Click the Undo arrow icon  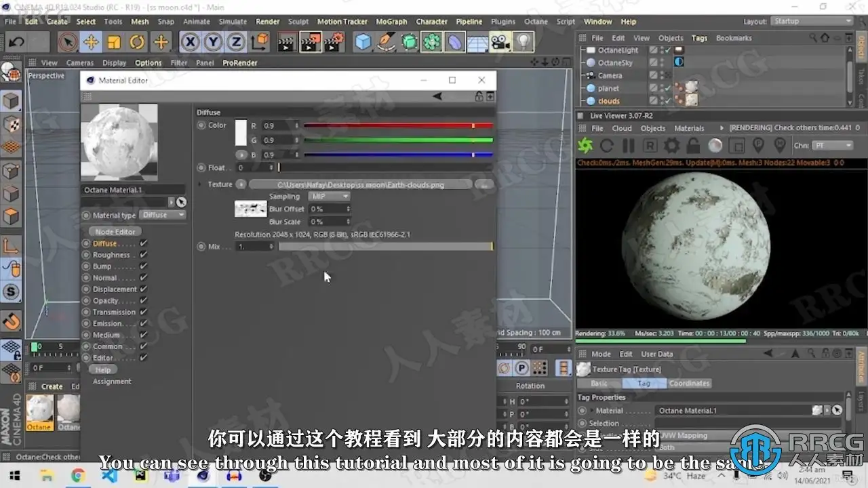click(16, 43)
